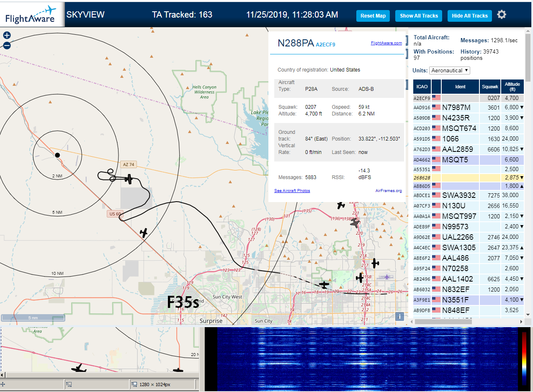Zoom out the map with minus button
Viewport: 533px width, 392px height.
click(7, 46)
